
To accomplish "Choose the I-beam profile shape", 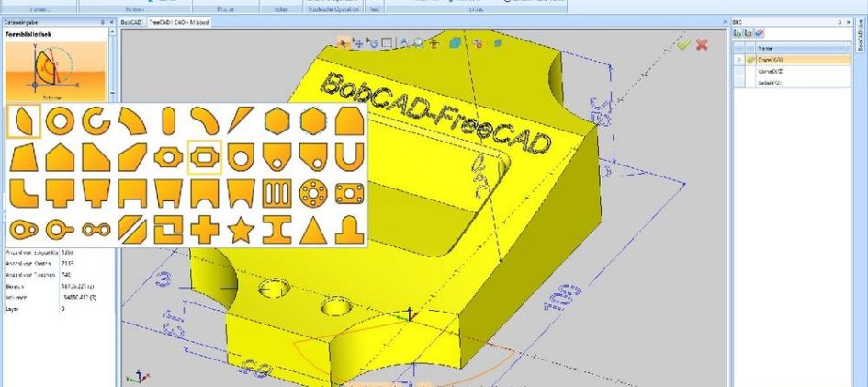I will click(x=277, y=229).
